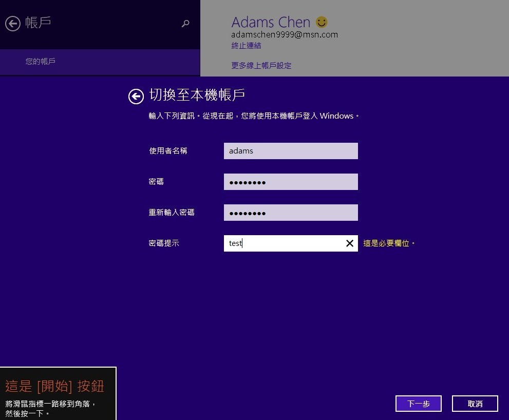
Task: Click the 切換至本機帳戶 heading
Action: (x=197, y=95)
